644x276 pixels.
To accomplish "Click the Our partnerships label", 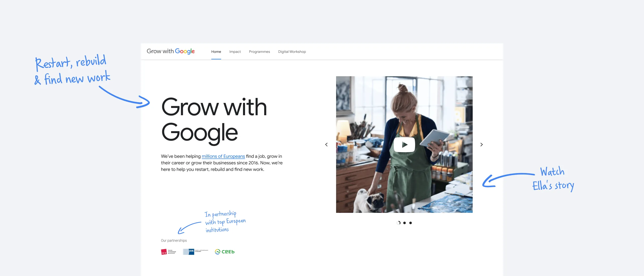I will coord(174,241).
